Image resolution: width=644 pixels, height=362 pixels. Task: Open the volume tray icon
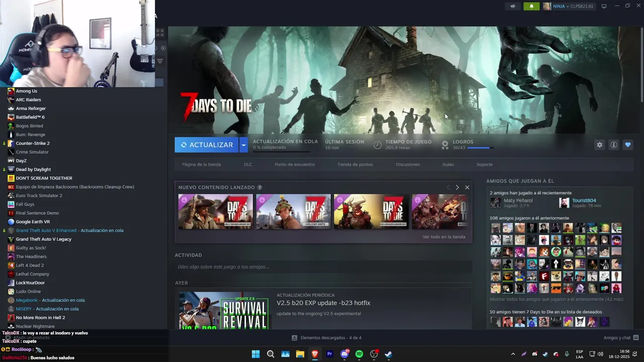click(x=601, y=354)
